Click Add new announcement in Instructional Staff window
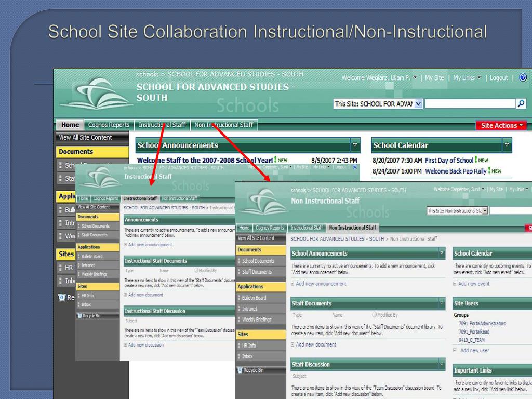 pyautogui.click(x=150, y=245)
